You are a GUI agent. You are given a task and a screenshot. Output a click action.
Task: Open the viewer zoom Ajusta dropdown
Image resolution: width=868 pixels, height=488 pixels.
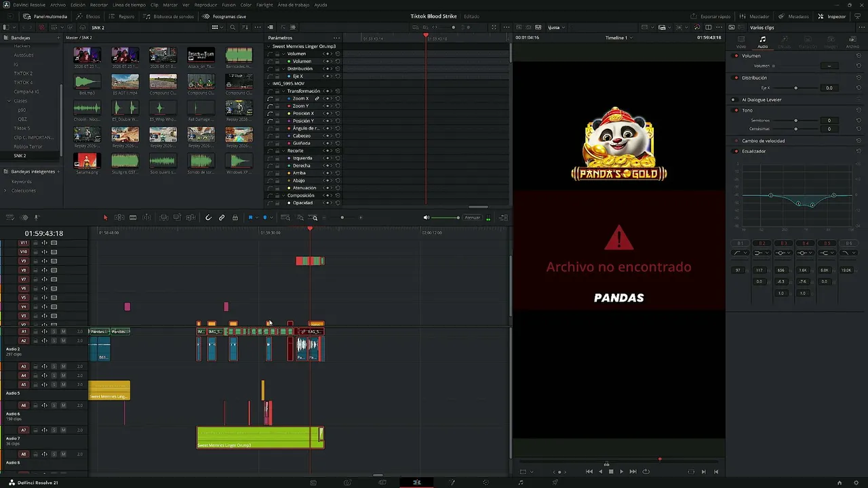click(x=556, y=28)
